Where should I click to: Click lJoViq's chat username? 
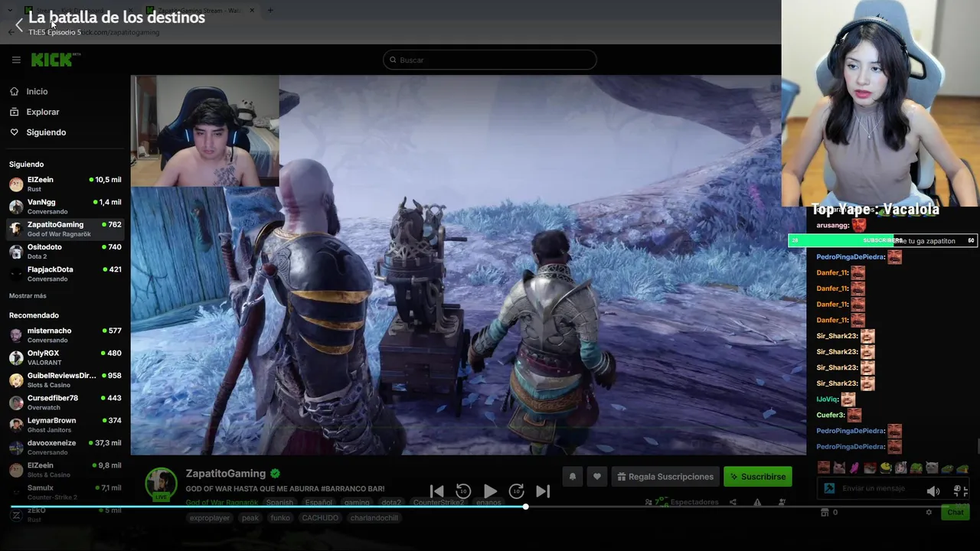coord(827,399)
